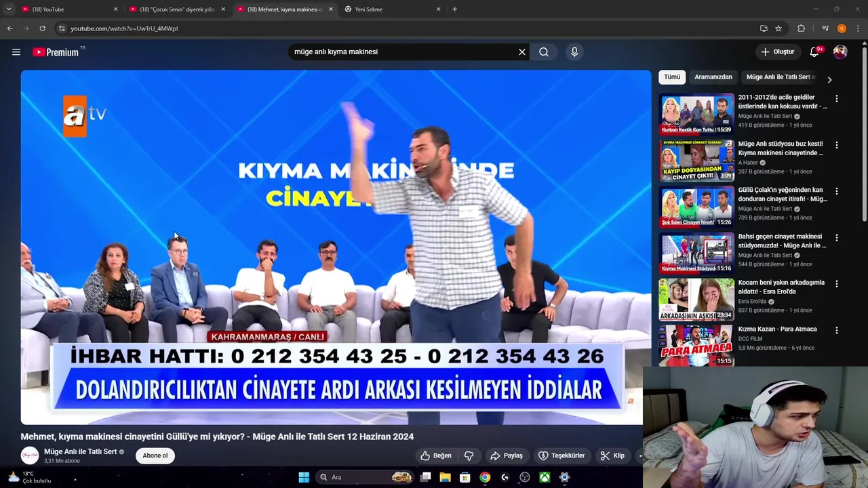This screenshot has width=868, height=488.
Task: Click the Teşekkürler thanks button
Action: point(561,455)
